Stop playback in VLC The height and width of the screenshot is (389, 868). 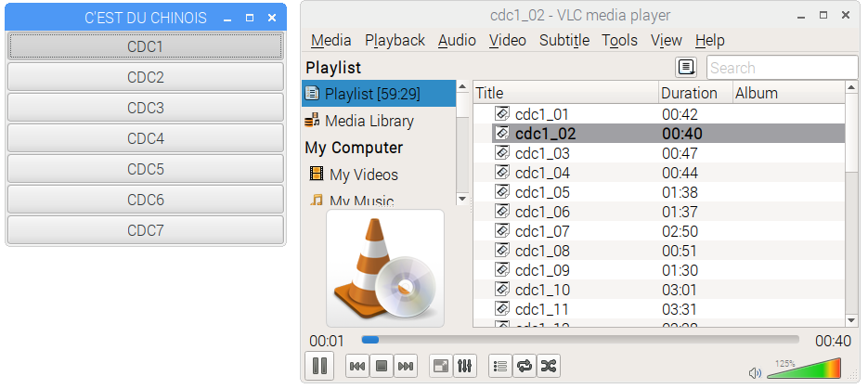382,366
